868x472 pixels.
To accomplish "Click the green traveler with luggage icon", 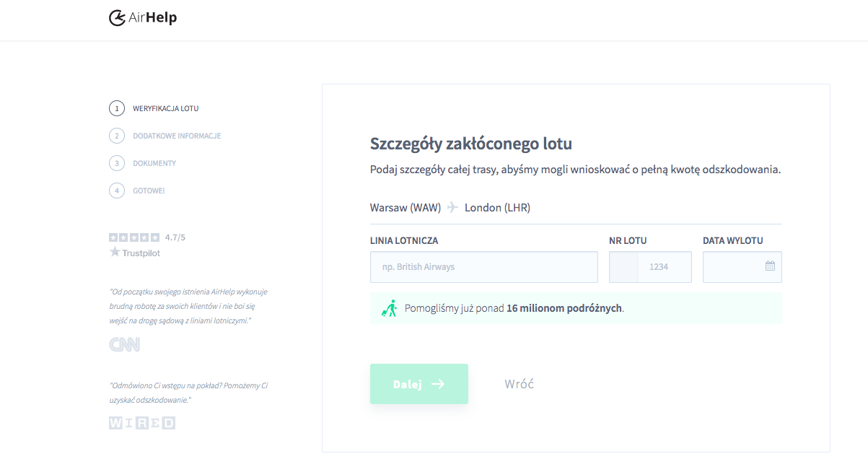I will [390, 308].
